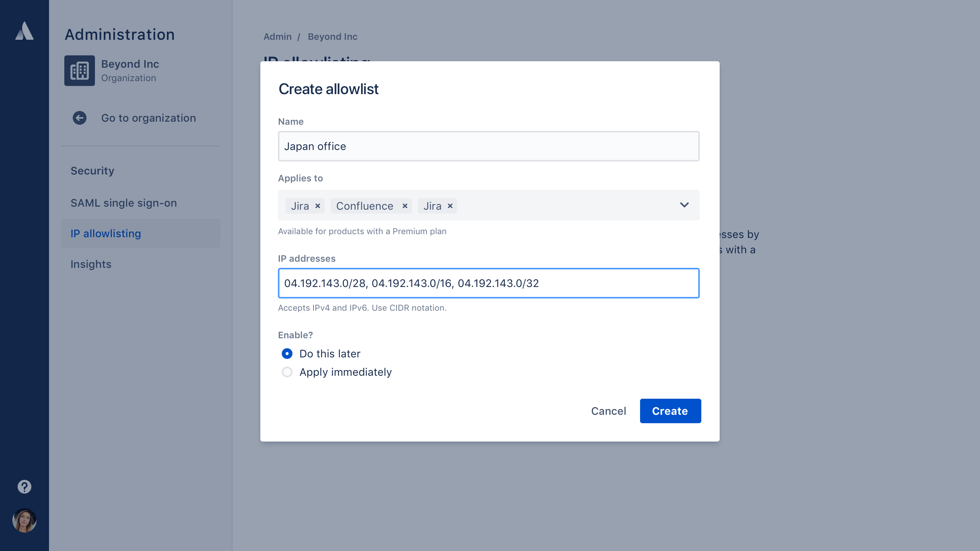The width and height of the screenshot is (980, 551).
Task: Click the Admin breadcrumb link
Action: pyautogui.click(x=277, y=36)
